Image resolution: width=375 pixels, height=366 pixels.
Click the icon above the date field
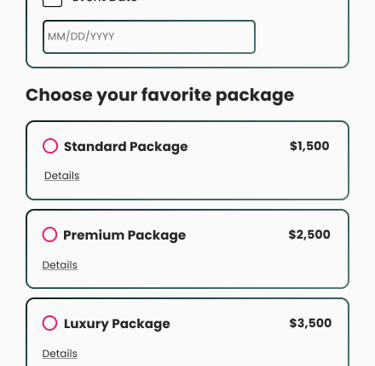click(52, 2)
